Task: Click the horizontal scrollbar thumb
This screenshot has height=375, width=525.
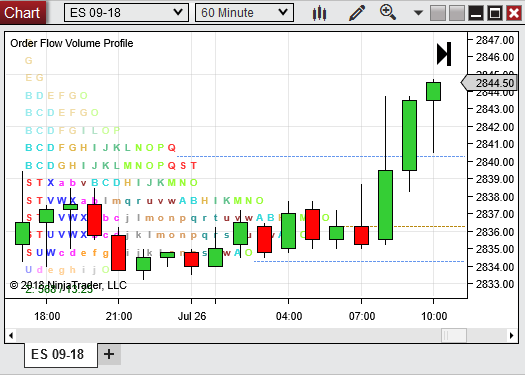Action: [454, 335]
